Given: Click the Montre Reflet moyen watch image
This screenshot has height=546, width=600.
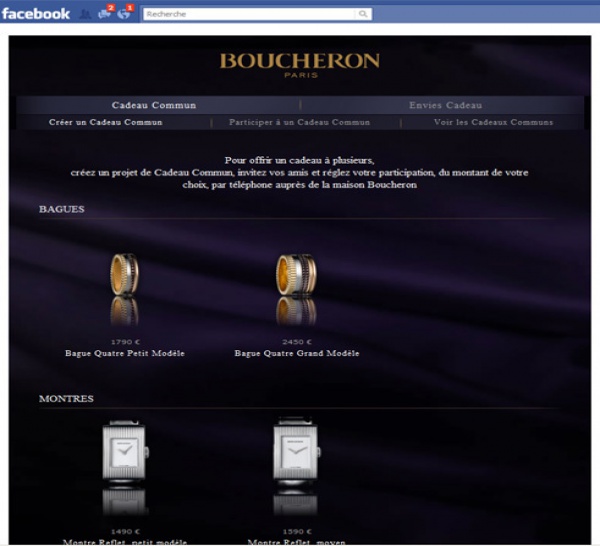Looking at the screenshot, I should coord(297,451).
